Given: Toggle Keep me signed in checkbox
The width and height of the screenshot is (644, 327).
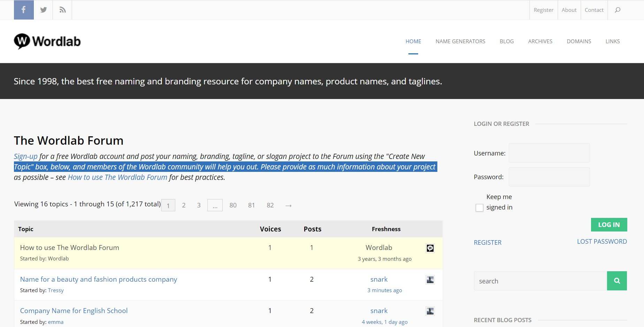Looking at the screenshot, I should (480, 208).
